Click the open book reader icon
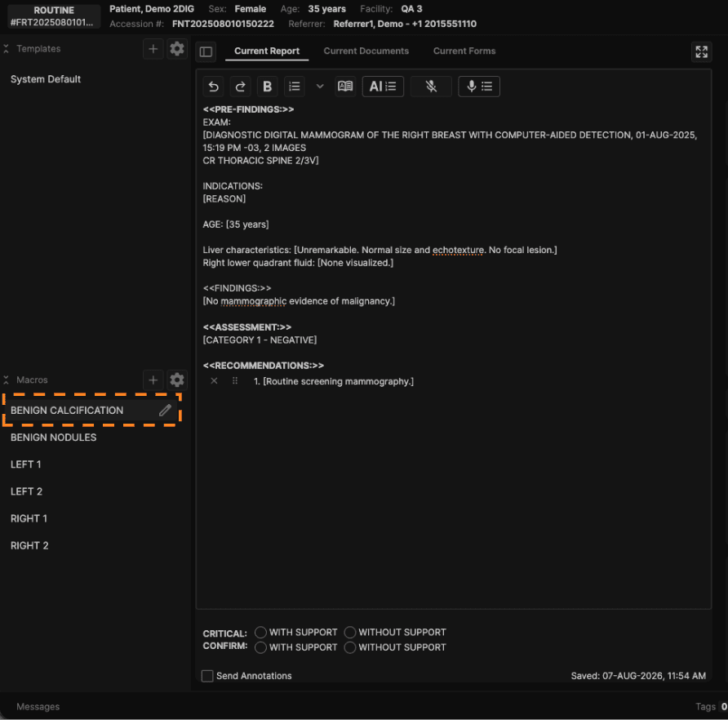728x720 pixels. pos(345,87)
